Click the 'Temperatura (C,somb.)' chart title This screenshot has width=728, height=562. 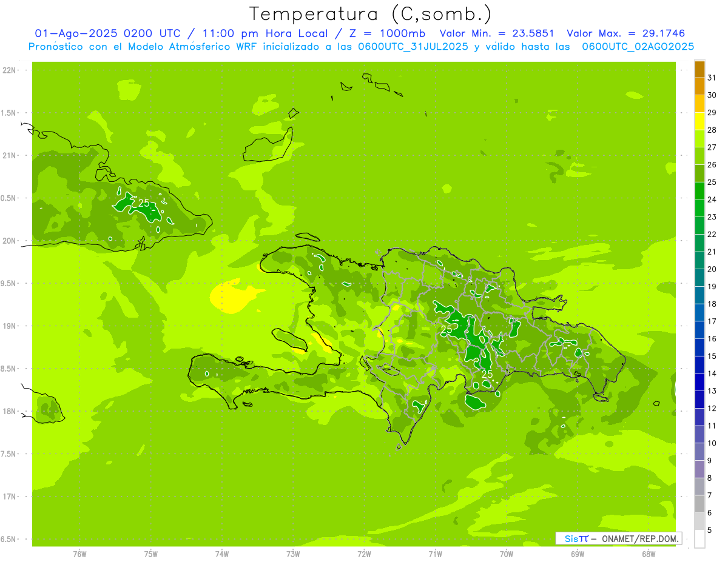370,15
